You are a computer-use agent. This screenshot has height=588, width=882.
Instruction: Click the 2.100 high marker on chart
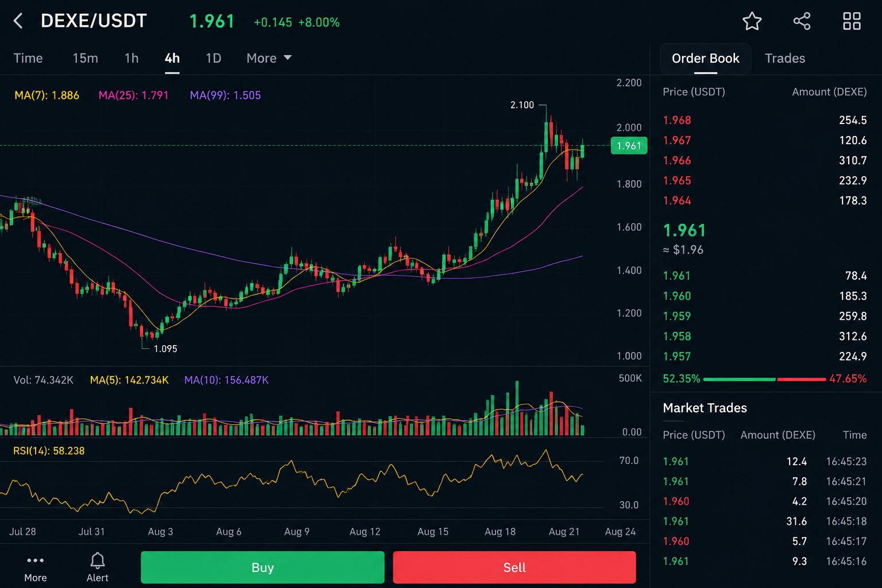522,105
